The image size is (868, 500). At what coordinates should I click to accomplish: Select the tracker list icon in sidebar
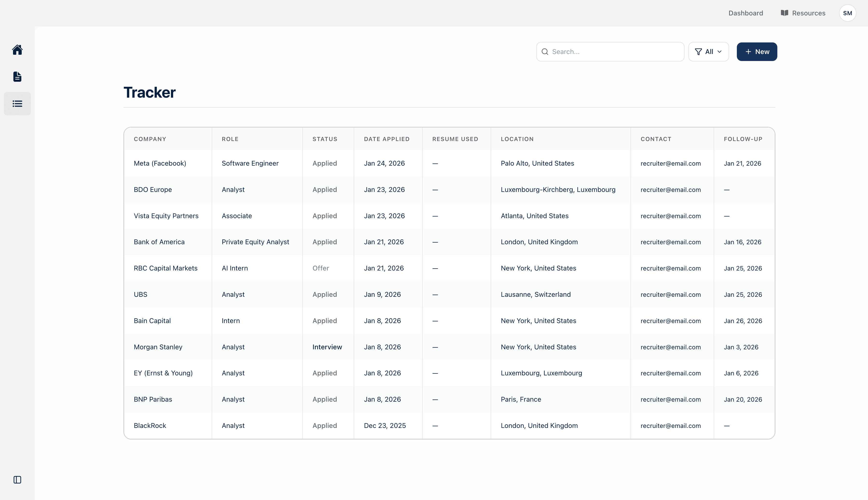17,104
